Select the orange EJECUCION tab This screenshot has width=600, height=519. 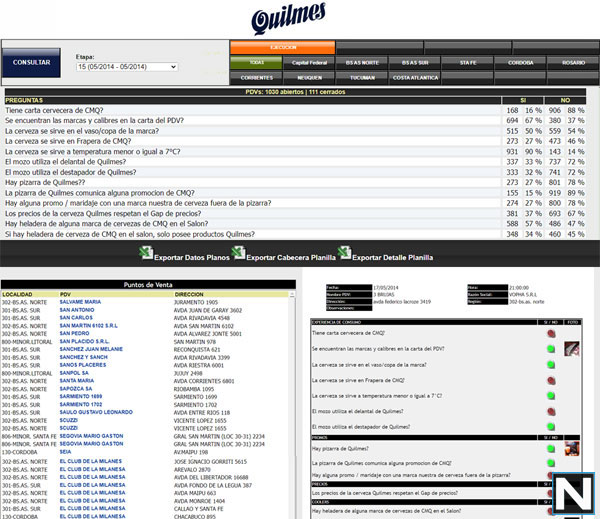click(283, 47)
